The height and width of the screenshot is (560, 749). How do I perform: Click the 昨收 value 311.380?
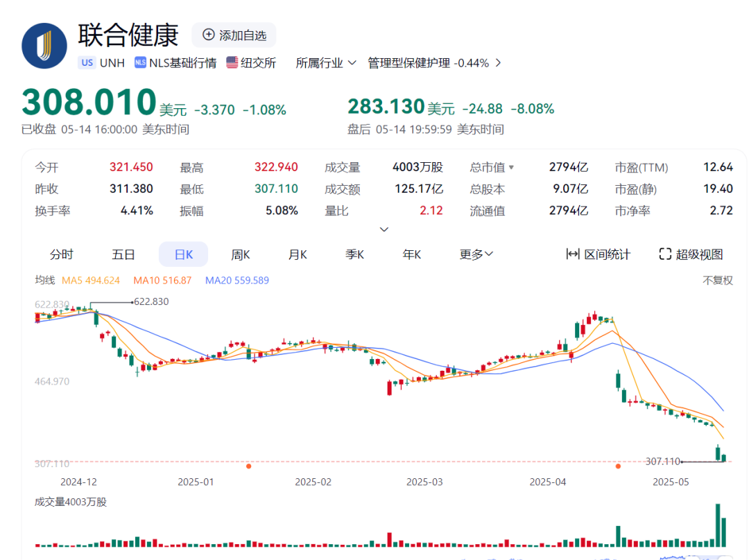tap(131, 189)
